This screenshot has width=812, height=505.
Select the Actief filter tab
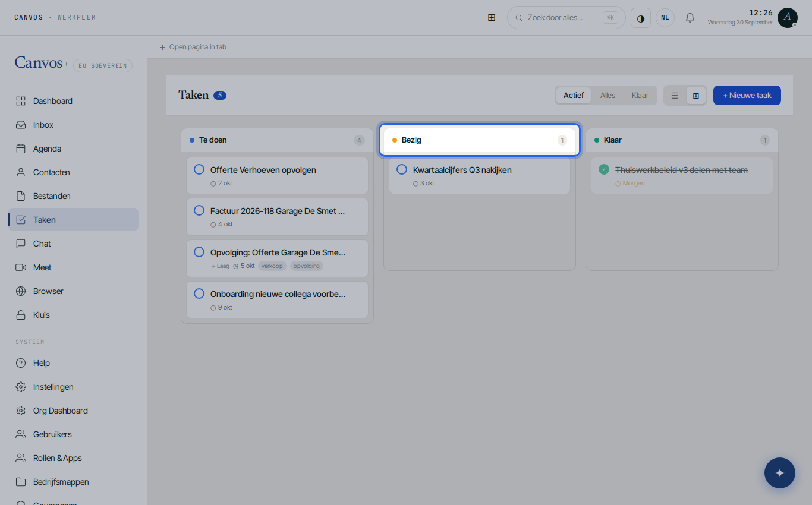coord(574,96)
